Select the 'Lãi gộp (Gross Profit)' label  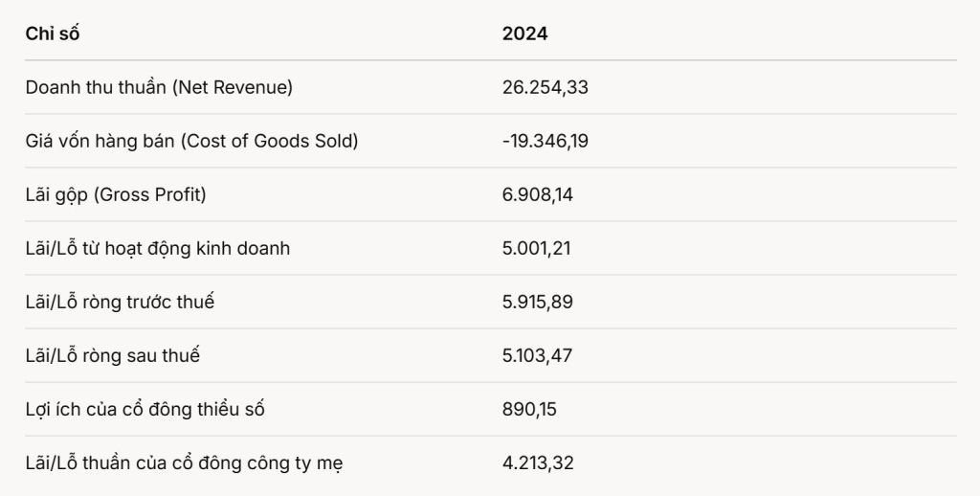coord(116,195)
